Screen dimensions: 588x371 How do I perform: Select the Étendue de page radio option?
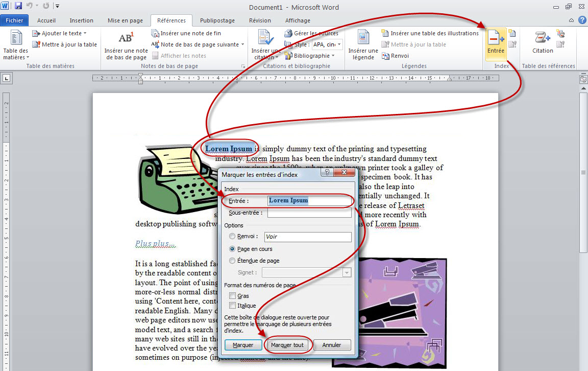point(232,260)
